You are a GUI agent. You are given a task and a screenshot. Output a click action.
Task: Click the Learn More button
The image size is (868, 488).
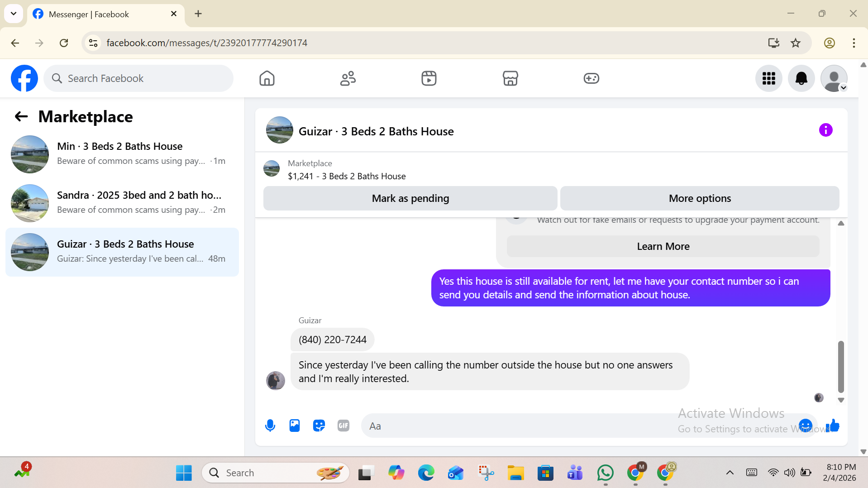coord(663,246)
